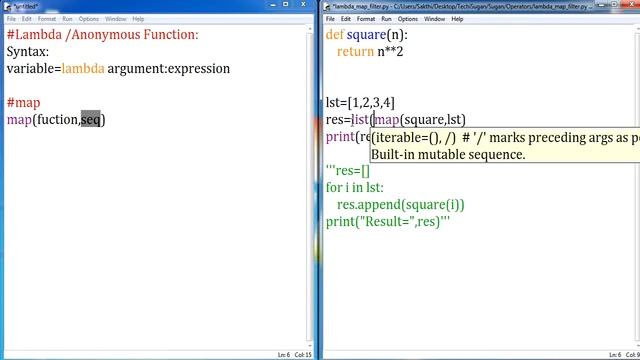Maximize the untitled window
The height and width of the screenshot is (360, 640).
286,4
